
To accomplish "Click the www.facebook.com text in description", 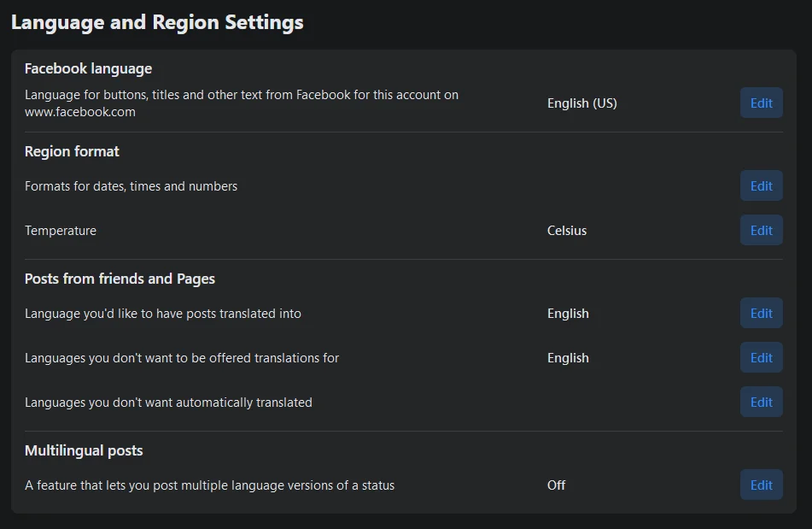I will click(79, 112).
